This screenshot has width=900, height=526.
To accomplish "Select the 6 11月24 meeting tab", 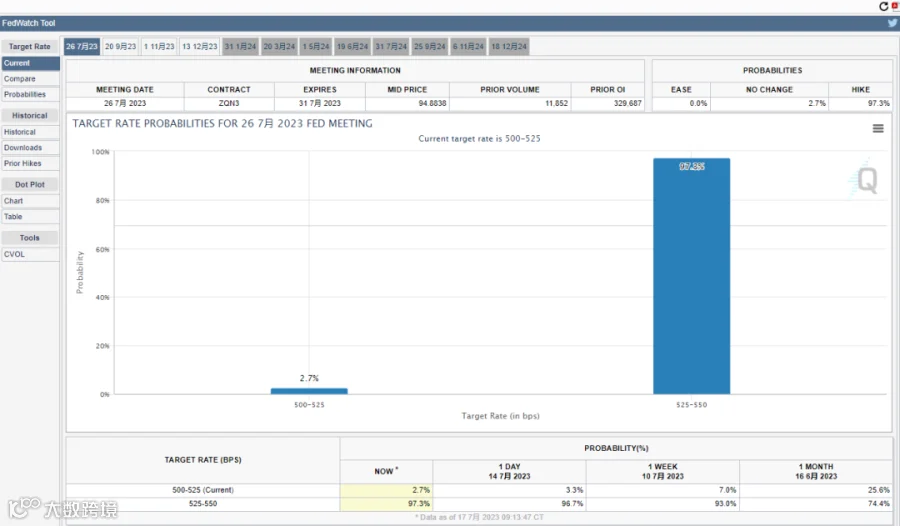I will [468, 47].
